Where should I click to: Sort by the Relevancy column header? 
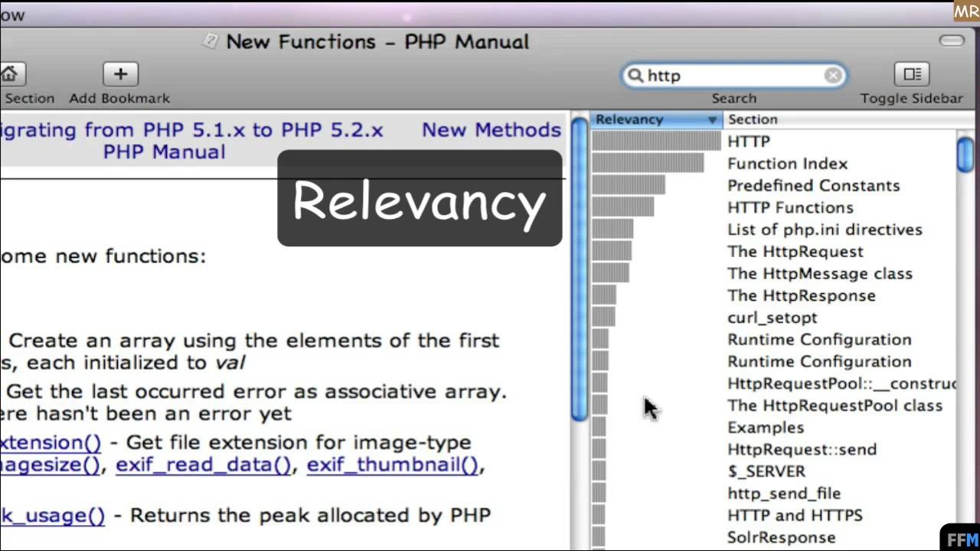click(656, 119)
